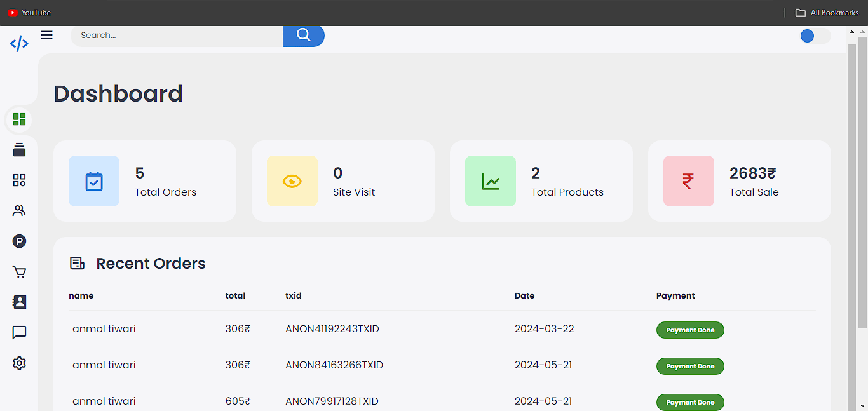This screenshot has height=411, width=868.
Task: Click the line chart Total Products icon
Action: click(x=491, y=181)
